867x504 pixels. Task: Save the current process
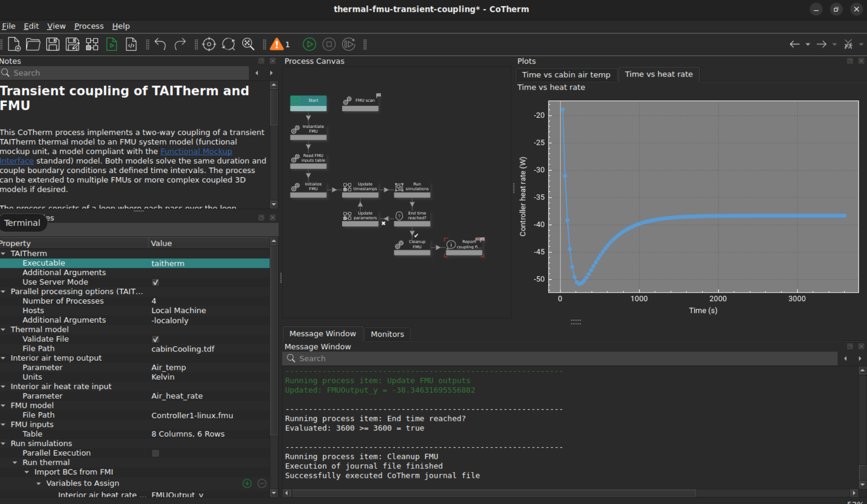click(x=53, y=44)
